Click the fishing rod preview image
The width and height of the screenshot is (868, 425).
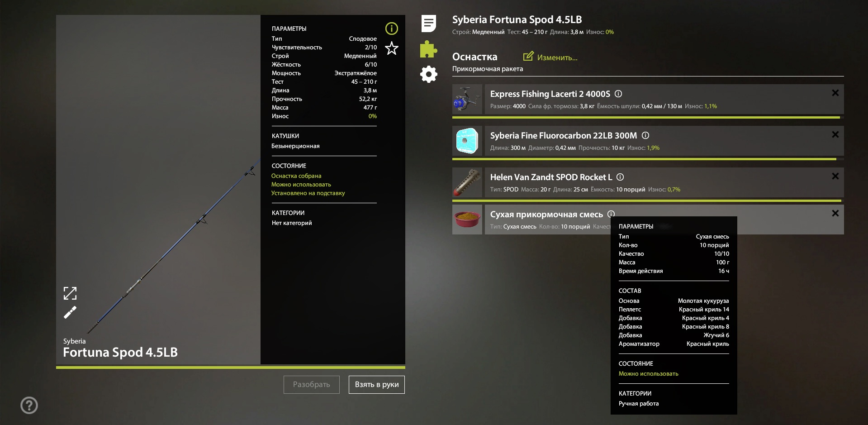[x=158, y=190]
